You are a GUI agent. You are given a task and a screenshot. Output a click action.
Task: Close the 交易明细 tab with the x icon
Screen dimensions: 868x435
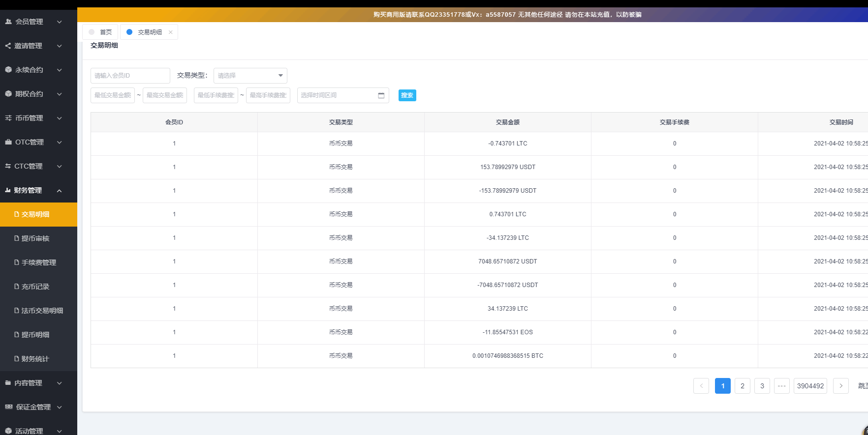pyautogui.click(x=171, y=32)
